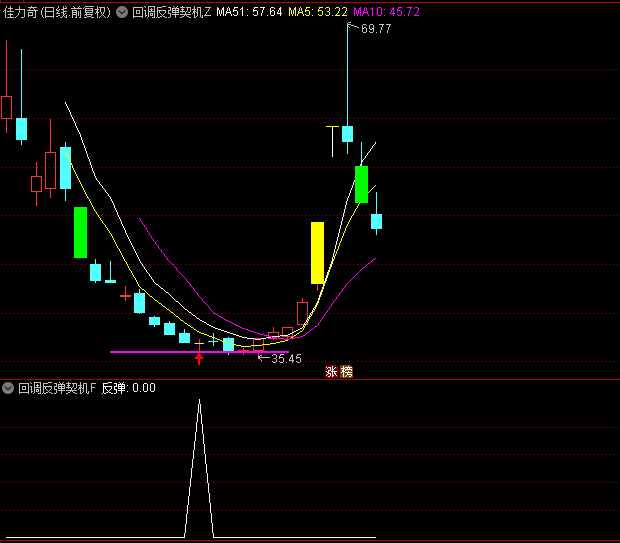Click the 回调反弹契机Z indicator name
The image size is (620, 543).
coord(171,12)
